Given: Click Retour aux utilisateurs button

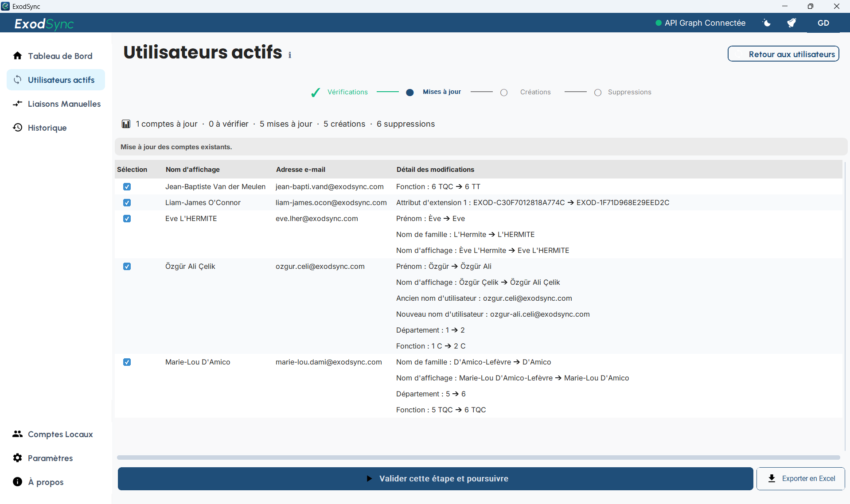Looking at the screenshot, I should coord(784,54).
